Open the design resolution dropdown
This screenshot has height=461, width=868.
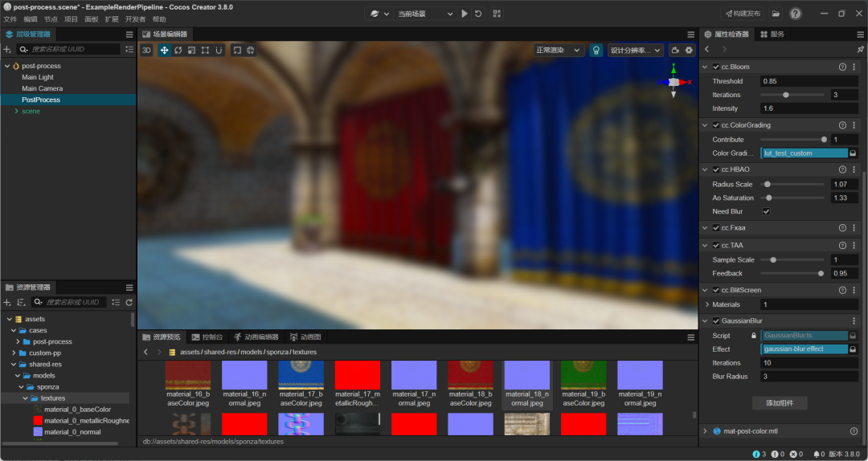pyautogui.click(x=636, y=51)
